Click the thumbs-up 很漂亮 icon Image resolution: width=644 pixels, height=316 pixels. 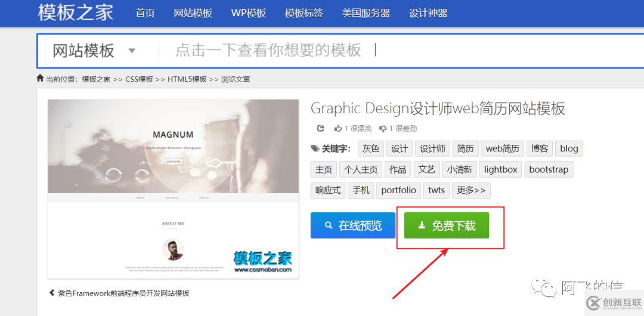coord(338,128)
